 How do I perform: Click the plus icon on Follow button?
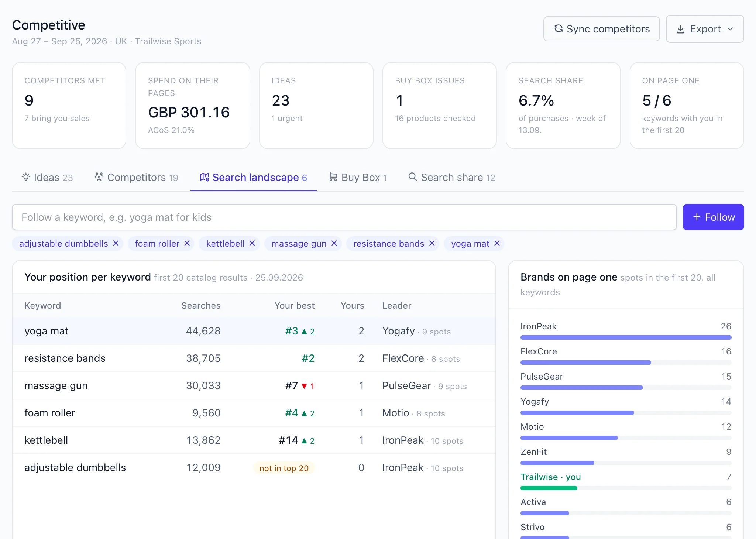(697, 217)
